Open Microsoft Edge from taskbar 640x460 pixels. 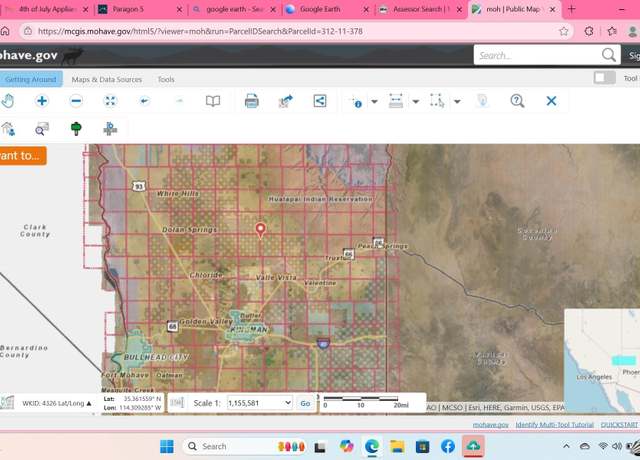click(x=371, y=446)
